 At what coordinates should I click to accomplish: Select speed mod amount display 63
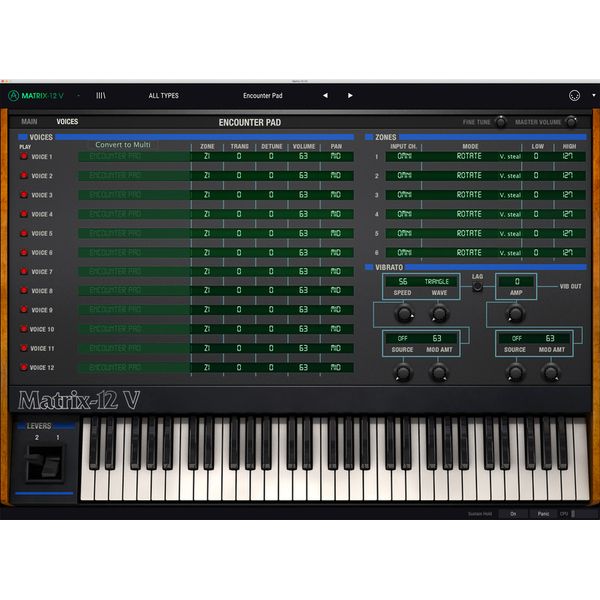coord(437,338)
